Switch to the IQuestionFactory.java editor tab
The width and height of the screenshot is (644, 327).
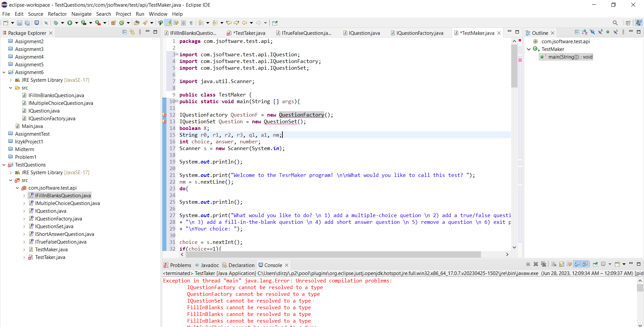420,33
